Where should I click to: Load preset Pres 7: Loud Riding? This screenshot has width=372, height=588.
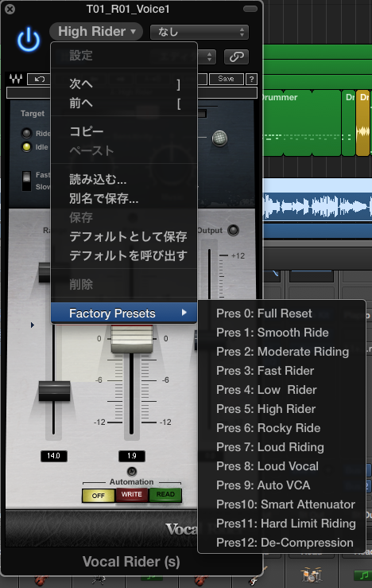281,447
